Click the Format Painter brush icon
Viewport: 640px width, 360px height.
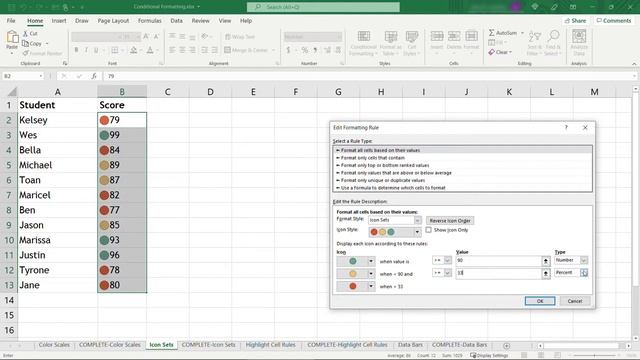click(25, 53)
